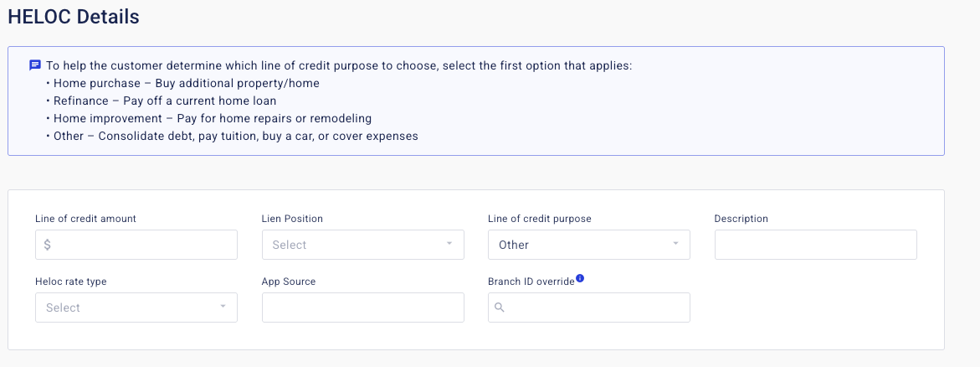The height and width of the screenshot is (367, 980).
Task: Click the info icon beside Branch ID override
Action: (x=580, y=279)
